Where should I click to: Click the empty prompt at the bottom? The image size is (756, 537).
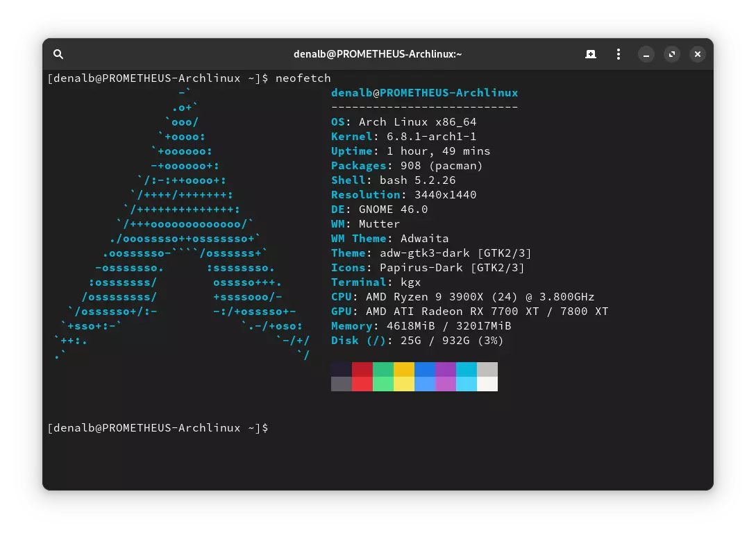158,428
